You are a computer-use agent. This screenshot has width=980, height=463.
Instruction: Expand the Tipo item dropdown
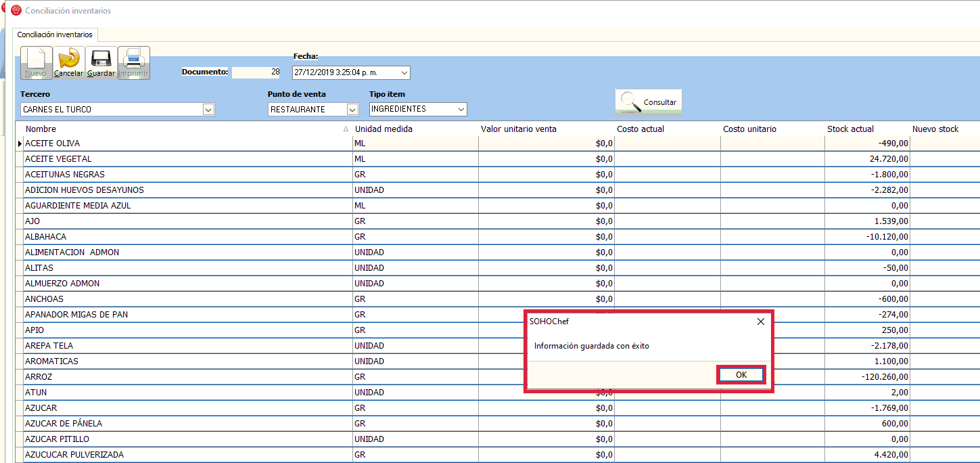click(461, 109)
